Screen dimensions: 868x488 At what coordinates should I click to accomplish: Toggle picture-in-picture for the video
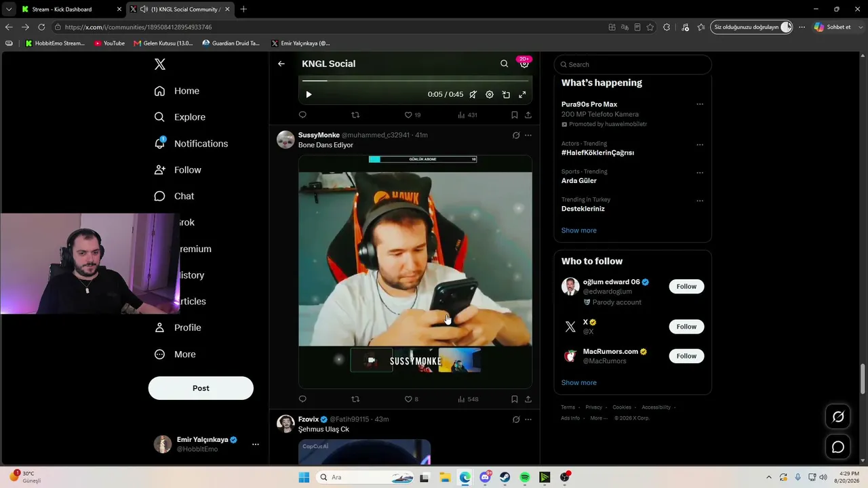click(506, 95)
